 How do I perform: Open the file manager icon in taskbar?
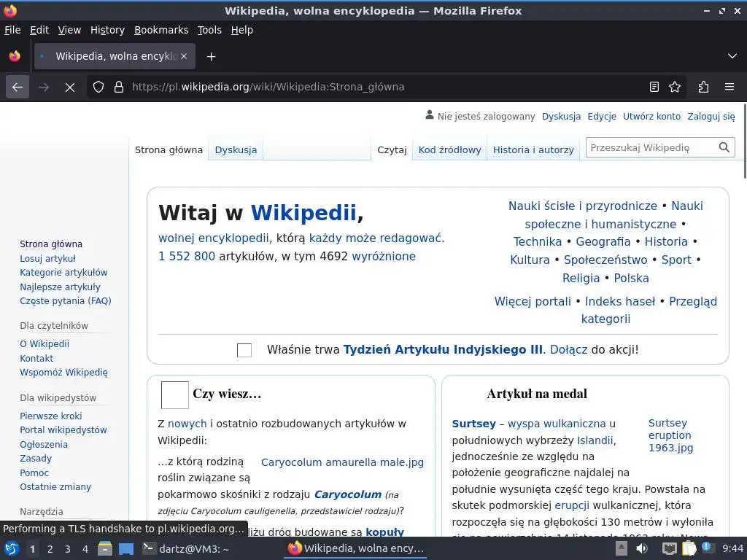[105, 548]
